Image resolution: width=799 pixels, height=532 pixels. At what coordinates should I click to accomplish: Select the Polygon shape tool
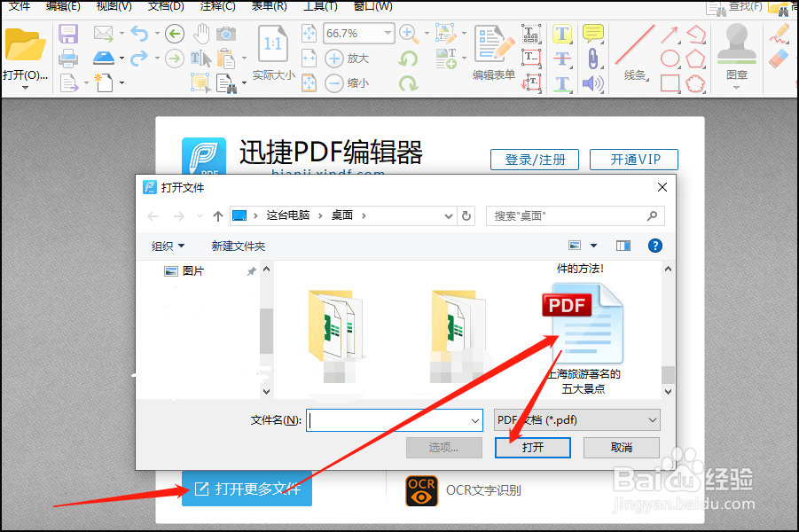point(695,59)
